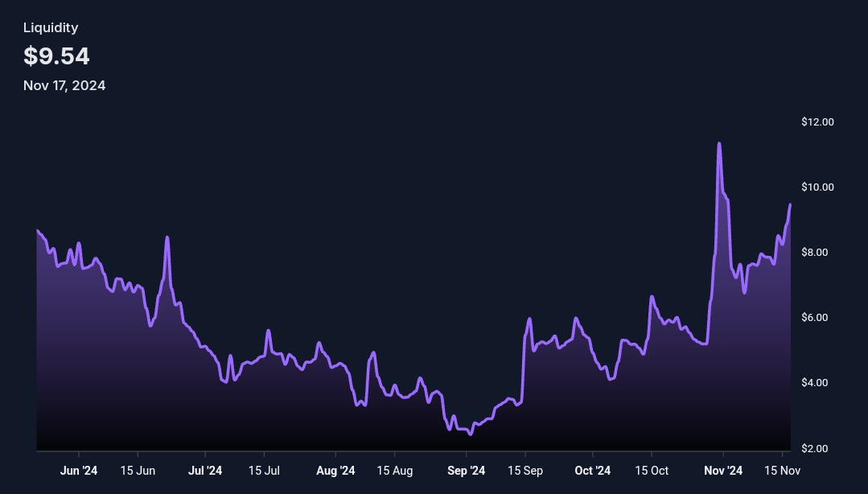Click the $8.00 y-axis label
This screenshot has width=868, height=494.
pyautogui.click(x=813, y=253)
